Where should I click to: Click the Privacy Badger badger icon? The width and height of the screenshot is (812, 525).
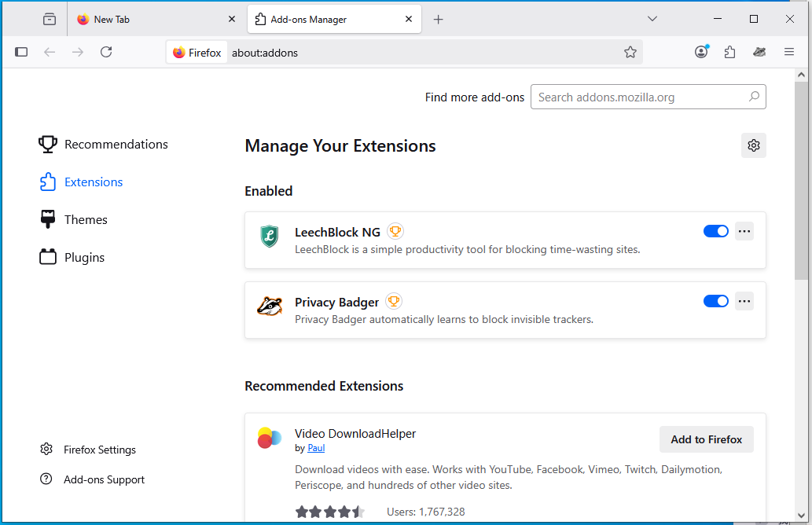[x=270, y=307]
